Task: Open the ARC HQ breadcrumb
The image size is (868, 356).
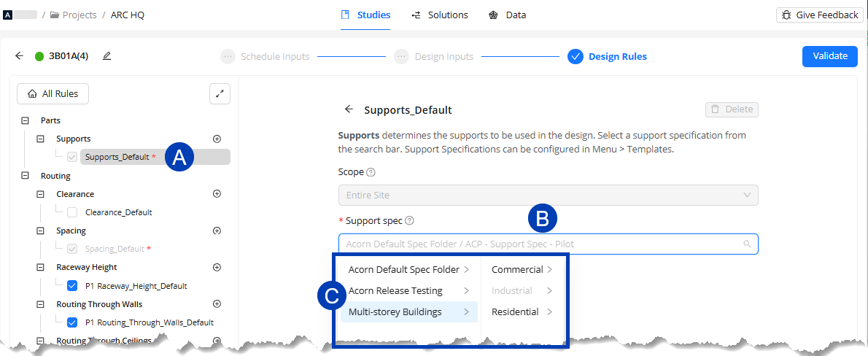Action: point(128,15)
